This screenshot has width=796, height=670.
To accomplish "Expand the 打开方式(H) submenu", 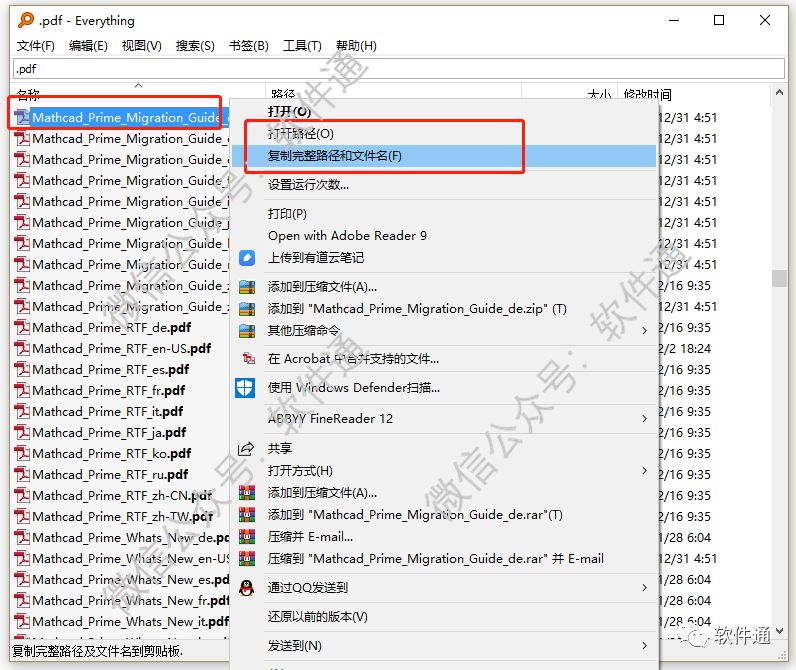I will click(x=644, y=471).
